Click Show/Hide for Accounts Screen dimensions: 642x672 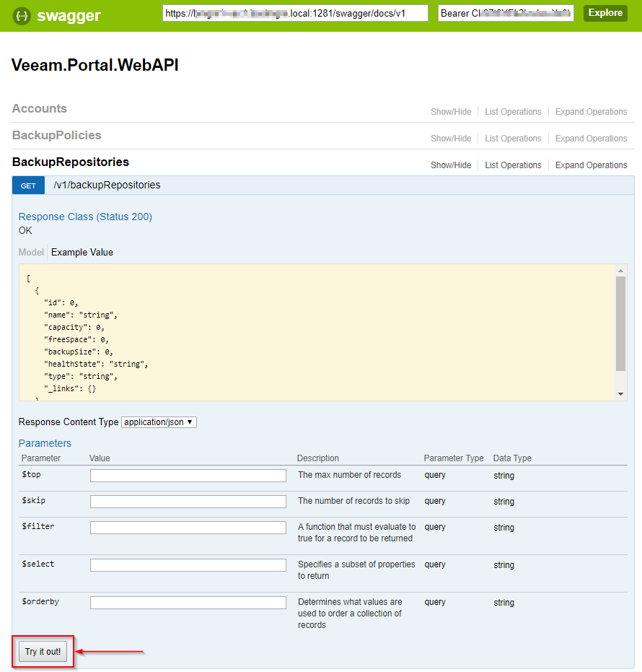pos(451,112)
